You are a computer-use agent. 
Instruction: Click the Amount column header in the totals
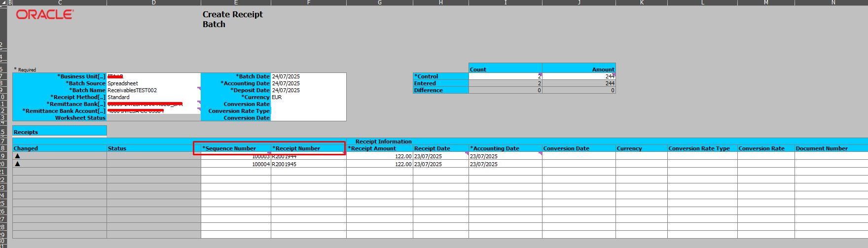[579, 69]
